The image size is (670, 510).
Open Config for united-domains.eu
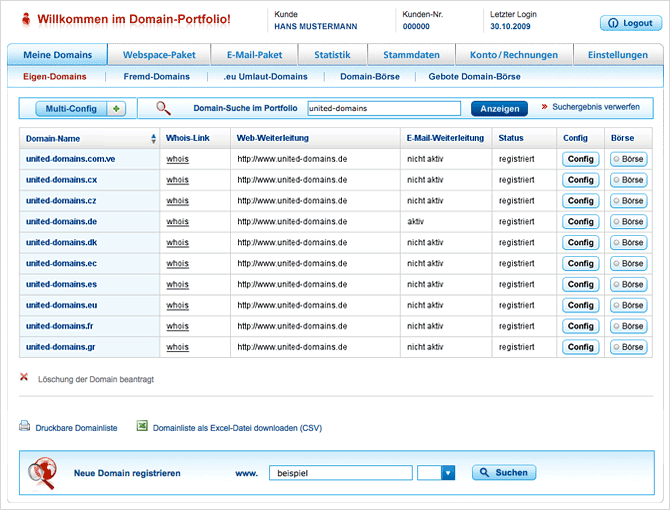[x=580, y=305]
